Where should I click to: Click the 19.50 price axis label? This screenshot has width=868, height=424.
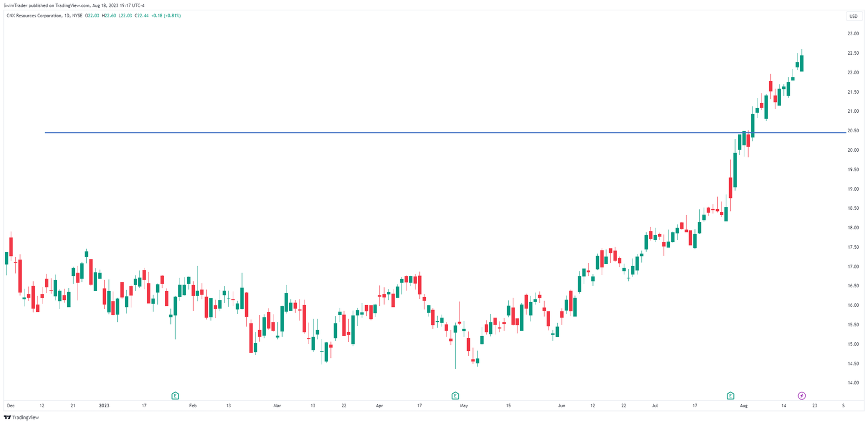(853, 170)
